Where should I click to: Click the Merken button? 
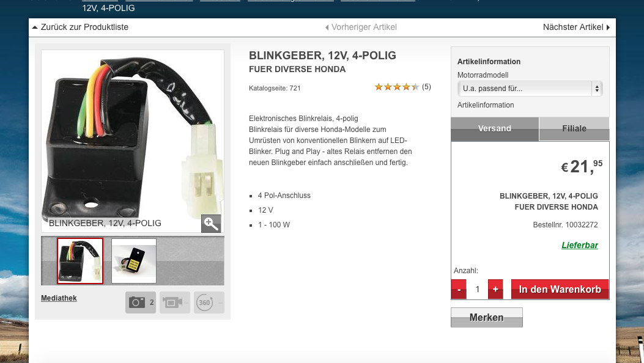pyautogui.click(x=487, y=317)
